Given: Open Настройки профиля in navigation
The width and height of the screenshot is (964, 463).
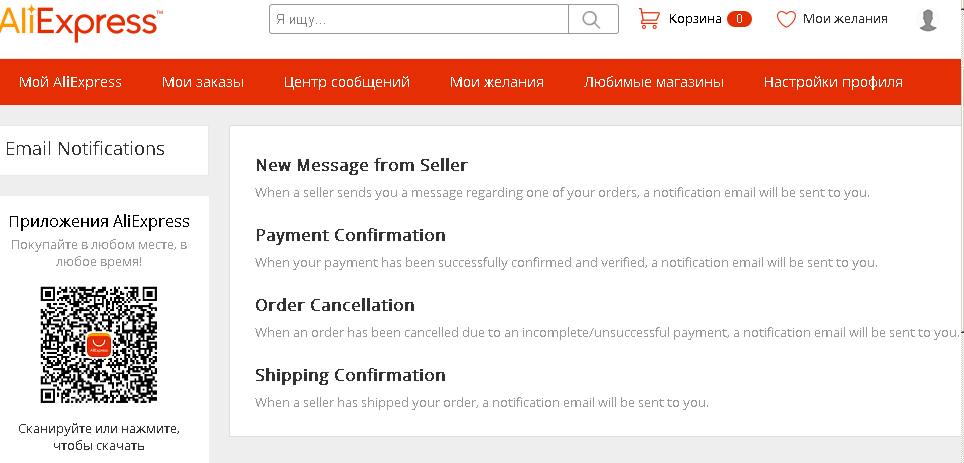Looking at the screenshot, I should [x=833, y=82].
